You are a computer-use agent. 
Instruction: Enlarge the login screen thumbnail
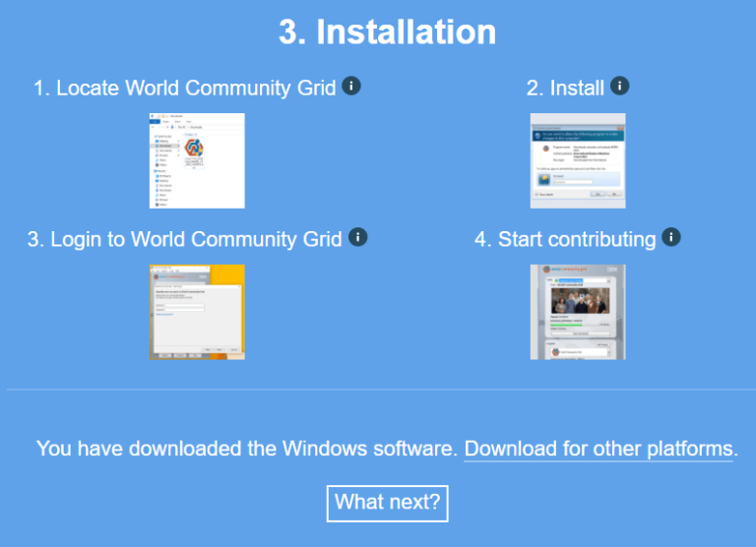point(197,312)
